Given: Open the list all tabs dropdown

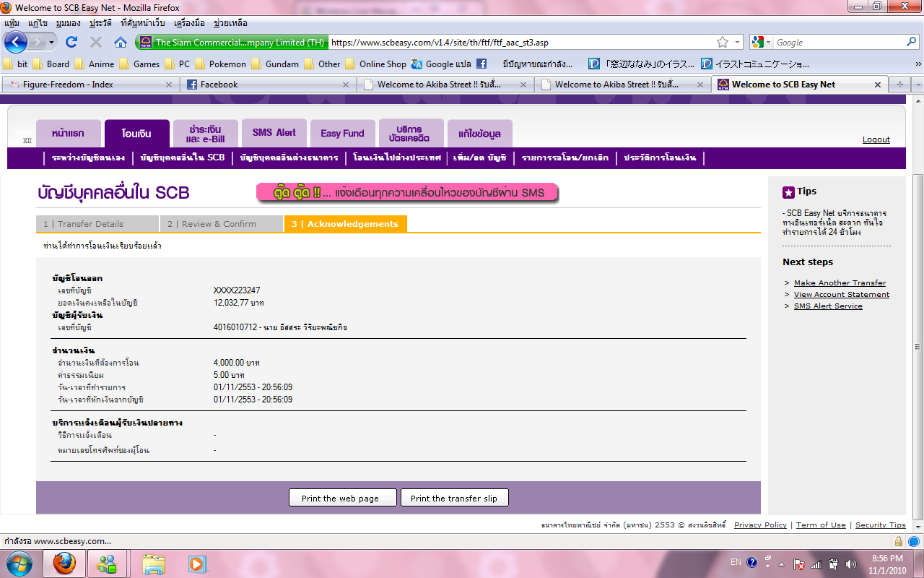Looking at the screenshot, I should pyautogui.click(x=918, y=85).
